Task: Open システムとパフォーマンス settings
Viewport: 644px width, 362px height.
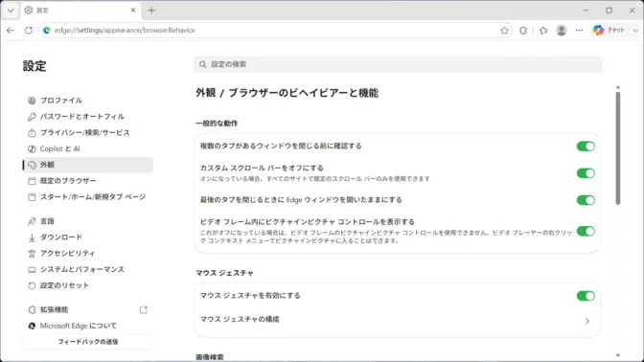Action: click(88, 270)
